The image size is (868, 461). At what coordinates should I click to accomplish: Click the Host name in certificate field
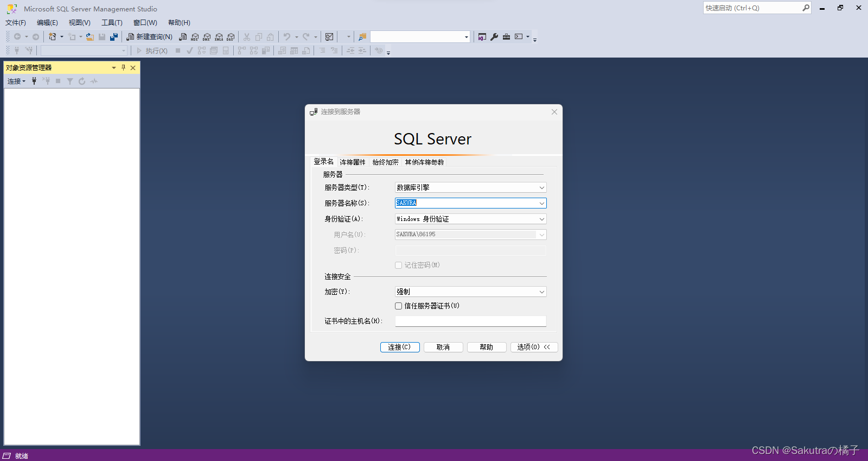click(x=470, y=321)
